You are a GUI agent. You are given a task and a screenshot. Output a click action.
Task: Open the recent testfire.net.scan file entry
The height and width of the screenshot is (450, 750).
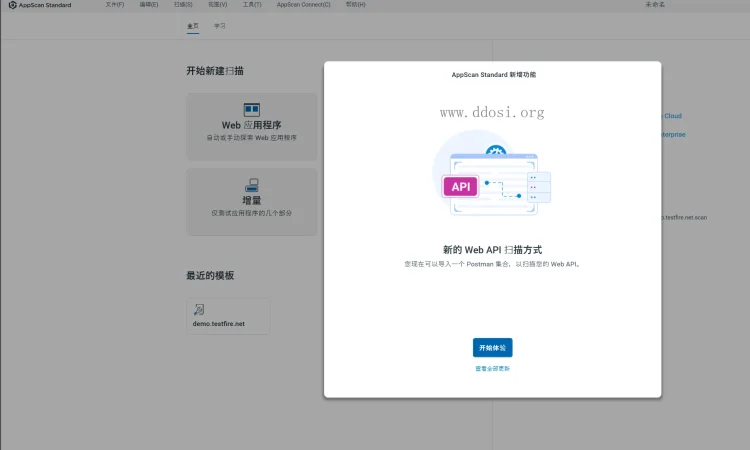684,218
